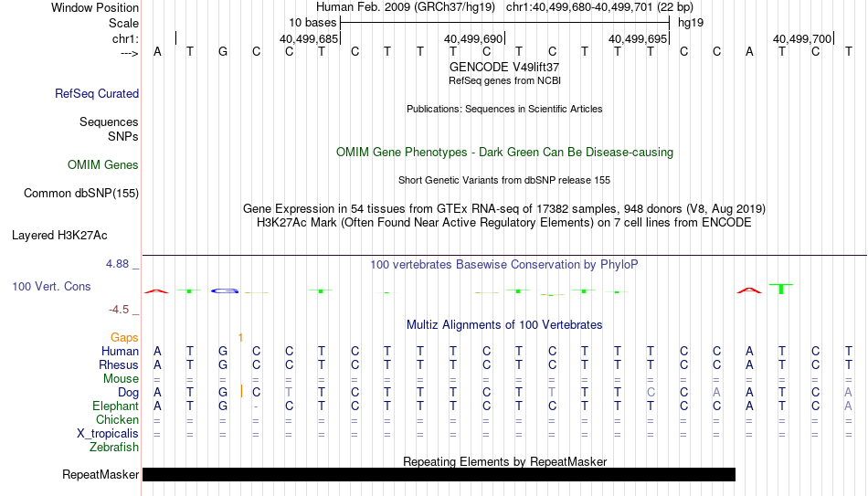Click the Zebrafish species label
The image size is (868, 496).
click(x=114, y=448)
